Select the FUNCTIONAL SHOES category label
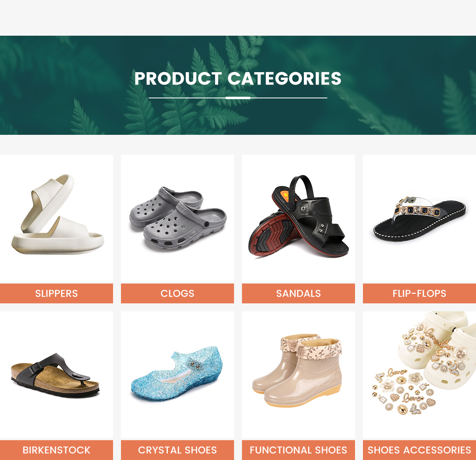This screenshot has width=476, height=460. coord(298,450)
